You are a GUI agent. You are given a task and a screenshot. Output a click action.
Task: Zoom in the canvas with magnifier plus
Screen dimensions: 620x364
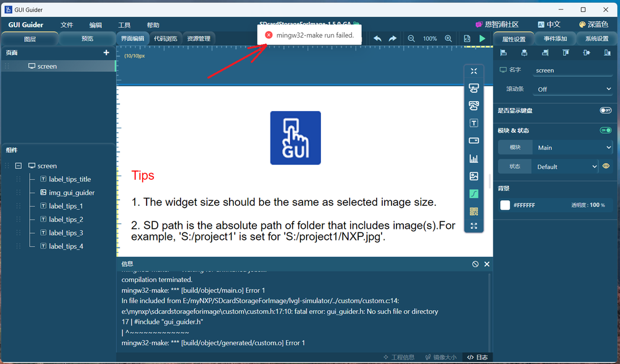coord(448,38)
